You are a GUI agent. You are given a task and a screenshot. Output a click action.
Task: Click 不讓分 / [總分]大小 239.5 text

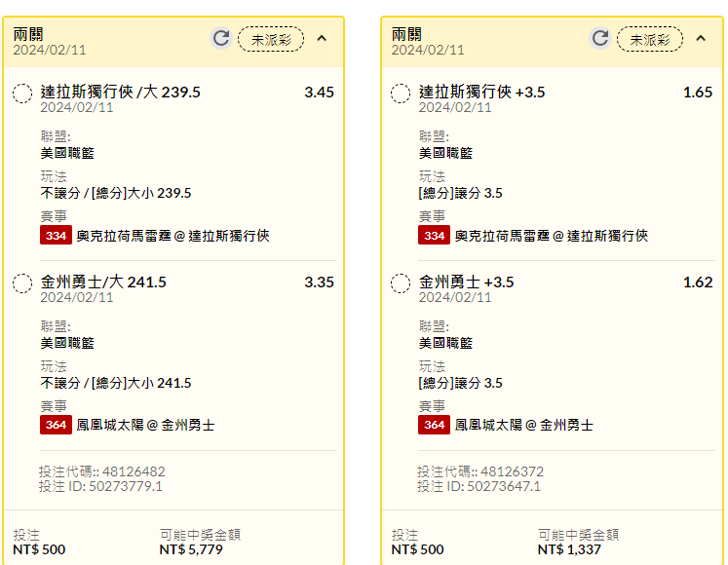click(x=116, y=193)
